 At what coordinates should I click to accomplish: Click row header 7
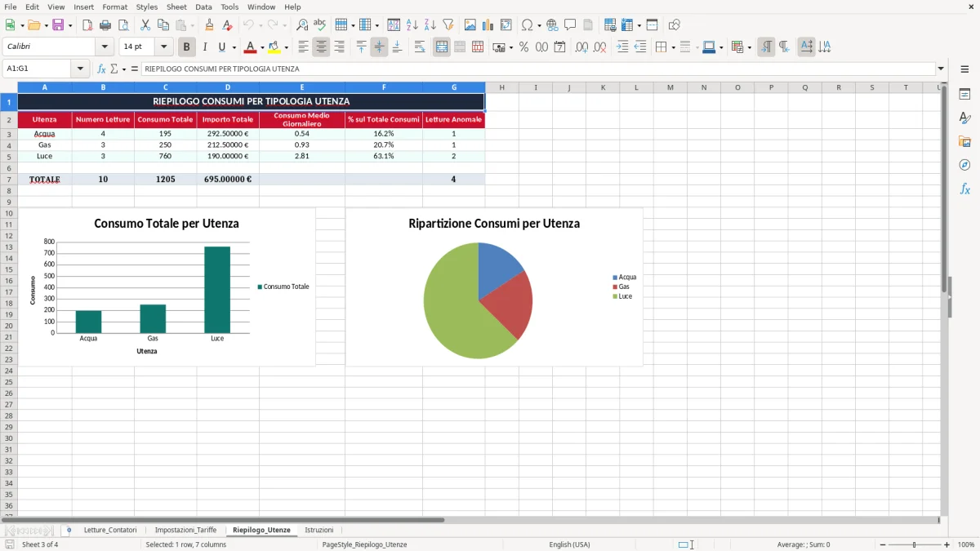coord(8,179)
